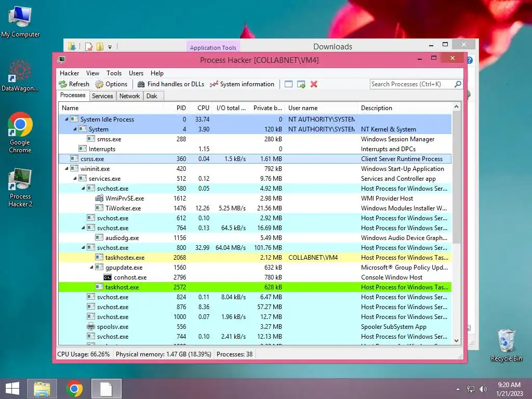Click the process list scroll down arrow
532x399 pixels.
click(456, 341)
